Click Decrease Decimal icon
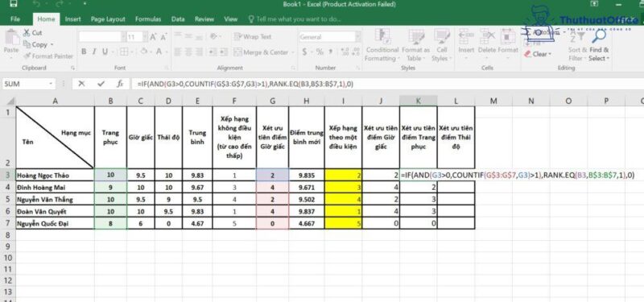 [x=356, y=52]
